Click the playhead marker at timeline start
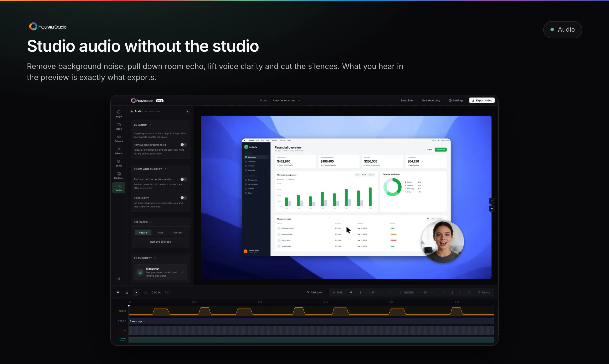 point(129,306)
